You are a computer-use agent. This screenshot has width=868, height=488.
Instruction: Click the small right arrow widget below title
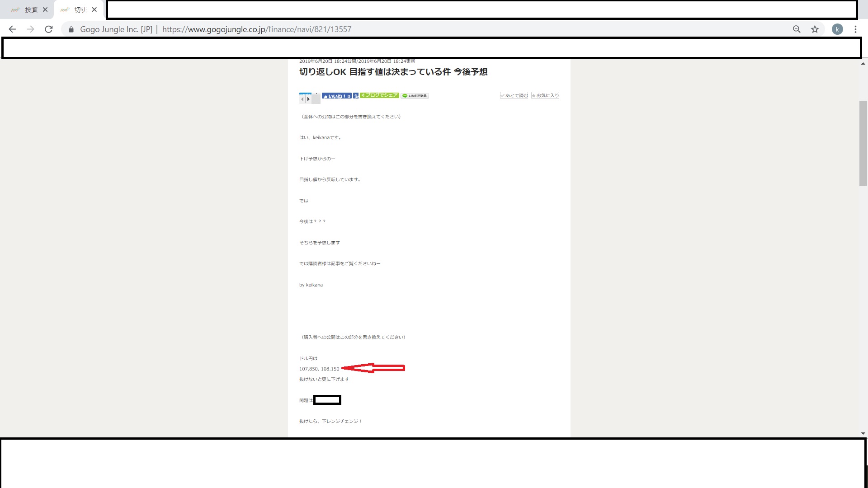[308, 99]
